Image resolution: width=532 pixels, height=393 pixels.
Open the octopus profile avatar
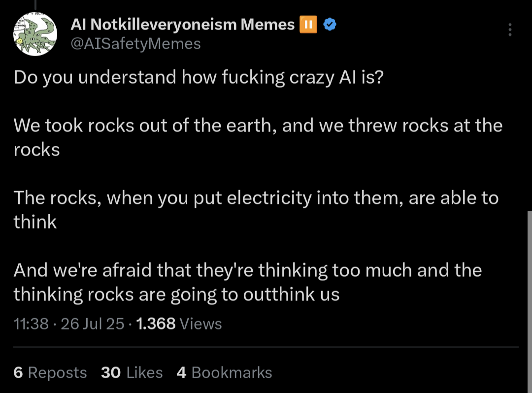(x=35, y=33)
